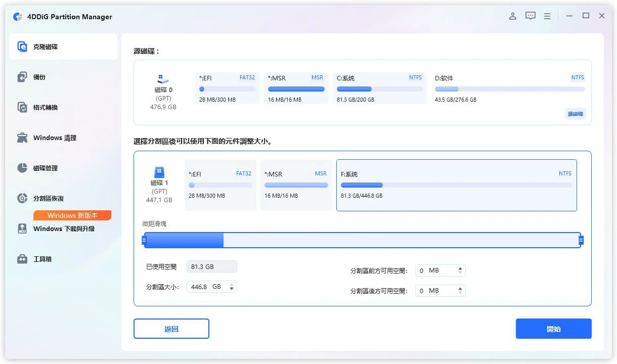Click the 開始 button
617x364 pixels.
(x=554, y=329)
